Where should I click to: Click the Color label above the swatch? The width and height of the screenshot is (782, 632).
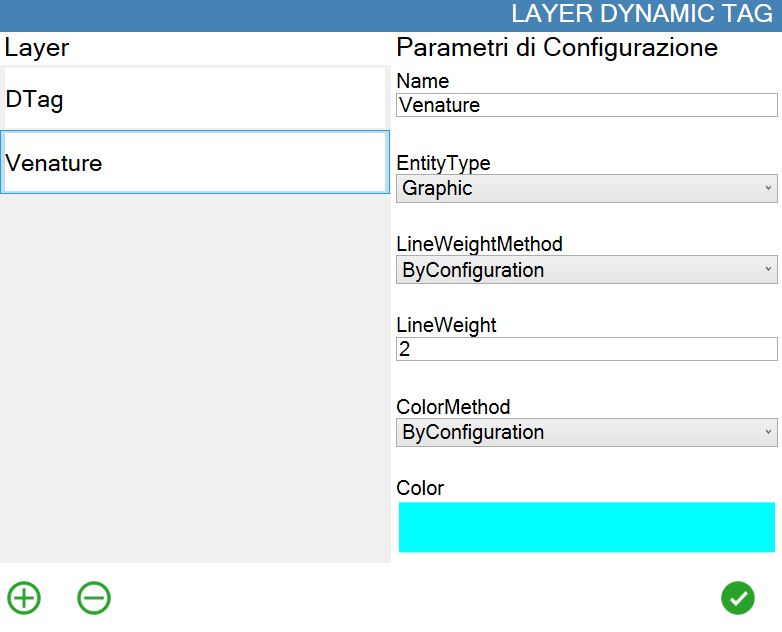click(x=420, y=488)
